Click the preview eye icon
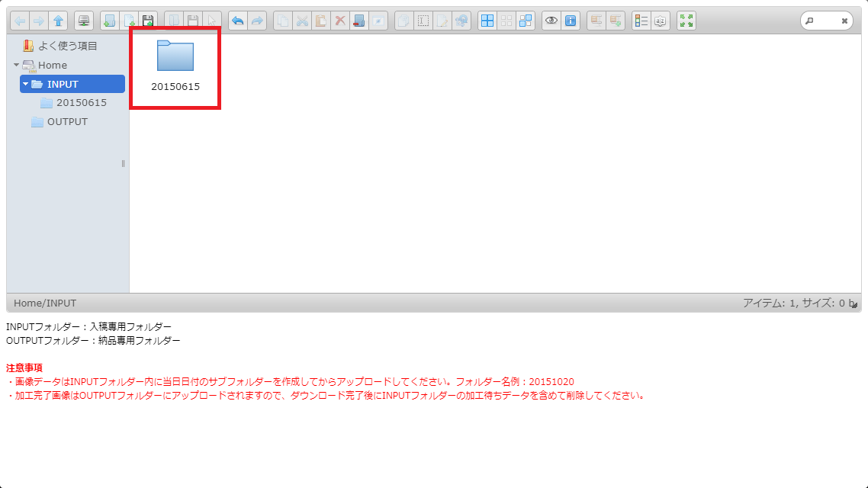 click(551, 21)
